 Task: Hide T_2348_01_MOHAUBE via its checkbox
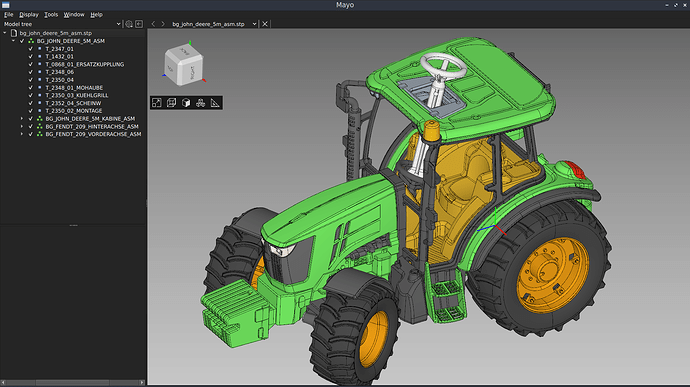pyautogui.click(x=31, y=88)
